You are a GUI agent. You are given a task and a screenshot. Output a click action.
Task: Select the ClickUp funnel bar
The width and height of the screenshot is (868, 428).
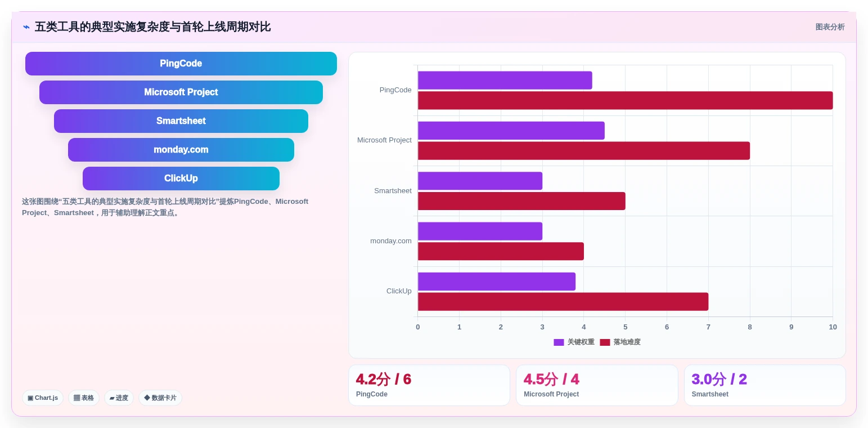pyautogui.click(x=181, y=179)
